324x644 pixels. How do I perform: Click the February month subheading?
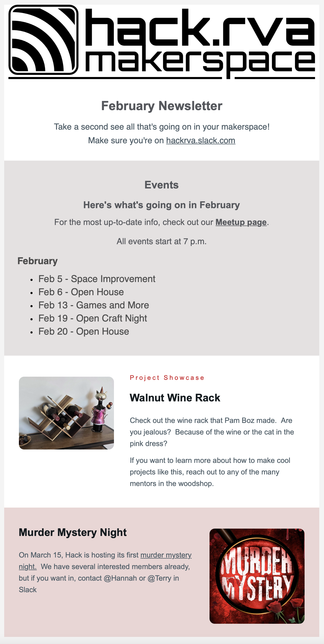tap(38, 261)
